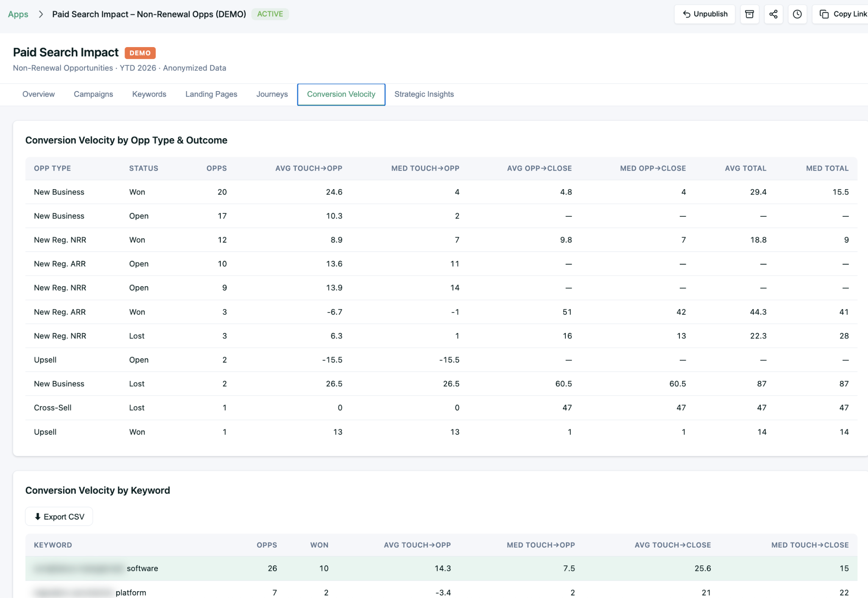Image resolution: width=868 pixels, height=598 pixels.
Task: Open the Campaigns tab
Action: point(93,94)
